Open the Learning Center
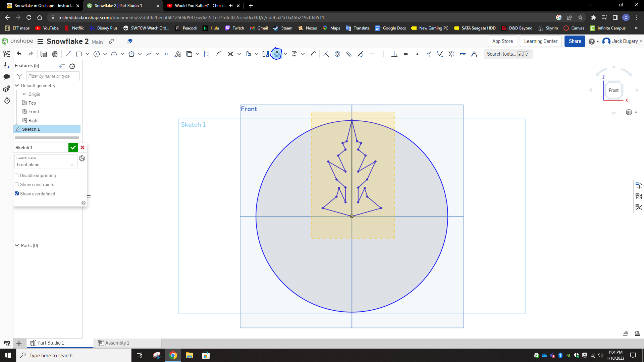Screen dimensions: 644x362 pyautogui.click(x=540, y=41)
